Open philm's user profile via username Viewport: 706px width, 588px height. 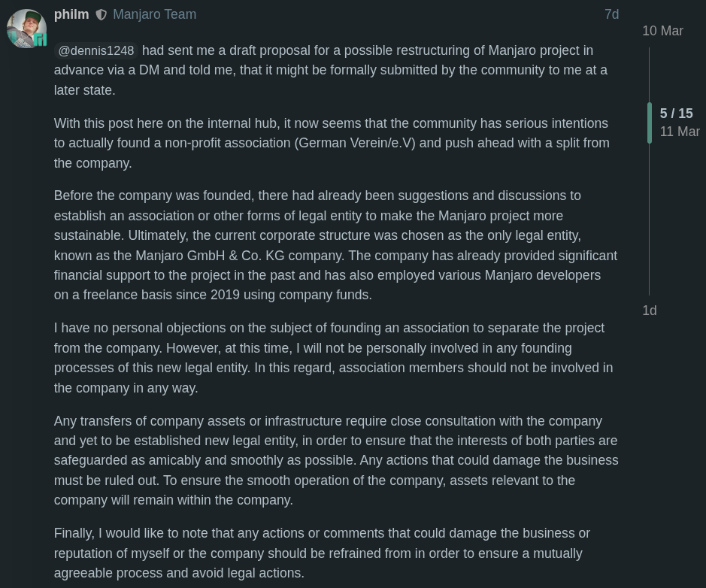[x=71, y=14]
